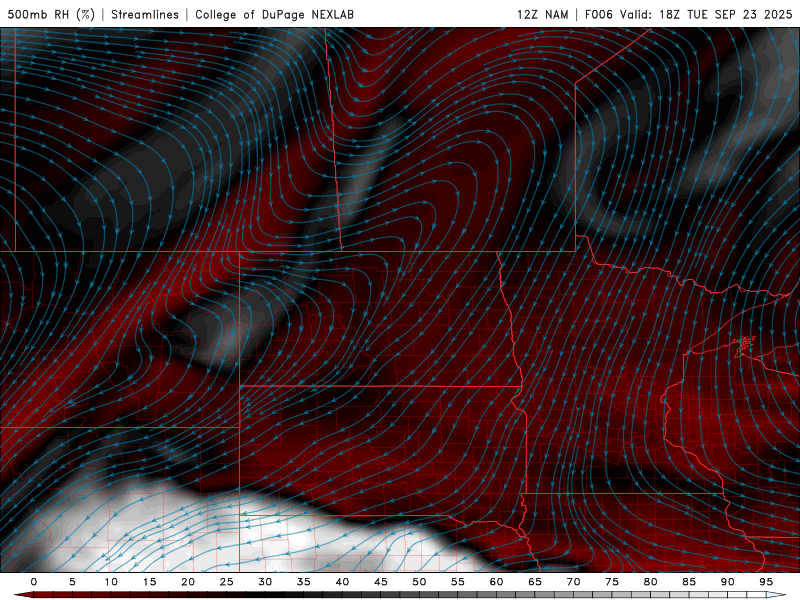Click the 15 value on the color scale
800x600 pixels.
(x=149, y=582)
